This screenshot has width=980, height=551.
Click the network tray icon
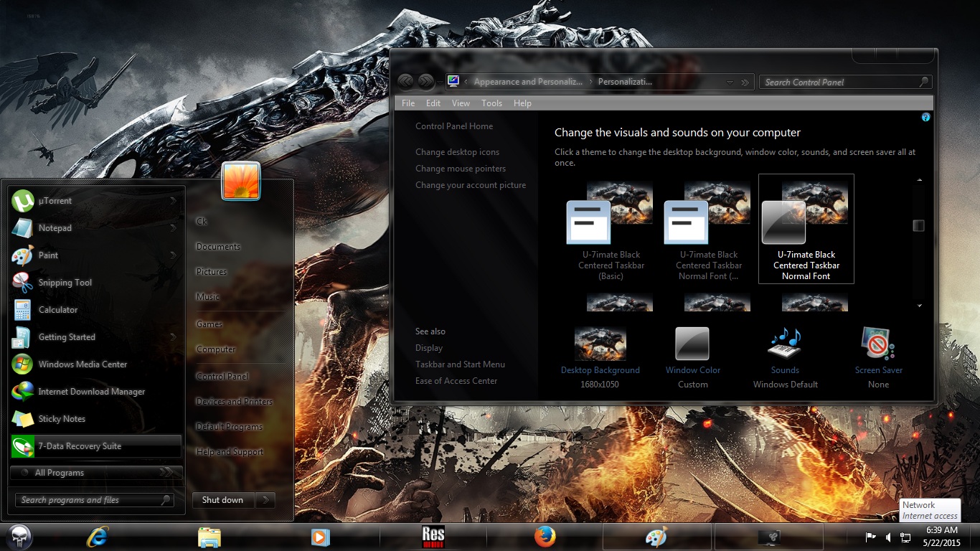905,537
